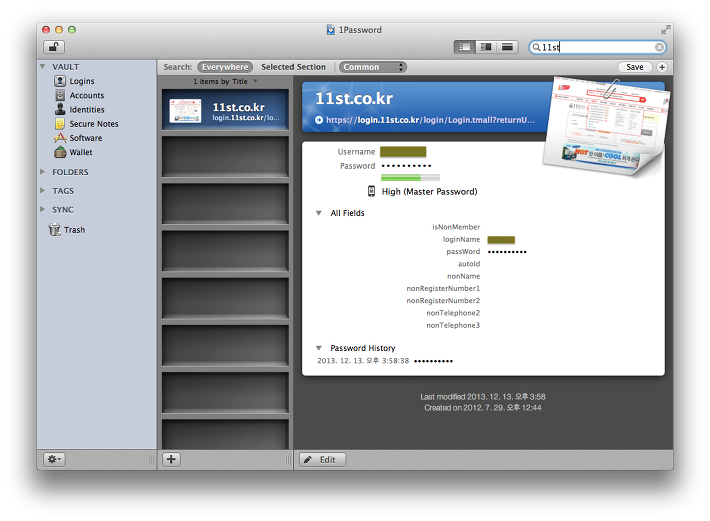Open the gear settings menu

click(54, 459)
